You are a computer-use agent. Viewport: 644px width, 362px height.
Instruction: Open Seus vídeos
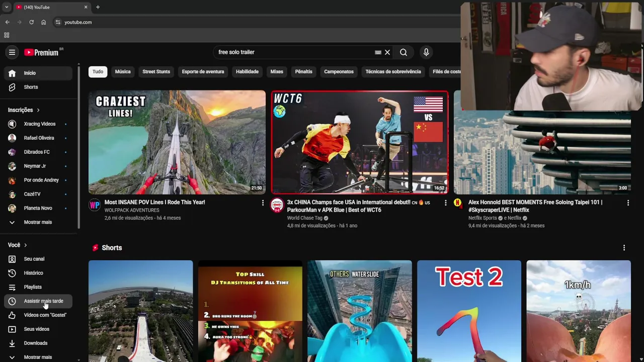[38, 329]
